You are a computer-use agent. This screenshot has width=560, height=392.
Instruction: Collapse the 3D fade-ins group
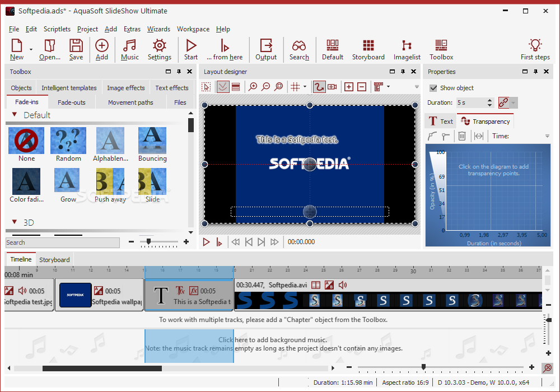(15, 222)
